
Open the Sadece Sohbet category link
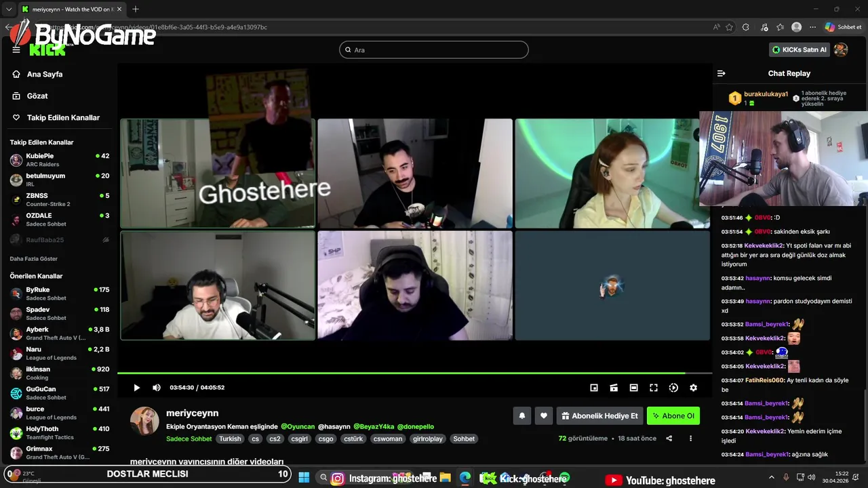pyautogui.click(x=189, y=439)
